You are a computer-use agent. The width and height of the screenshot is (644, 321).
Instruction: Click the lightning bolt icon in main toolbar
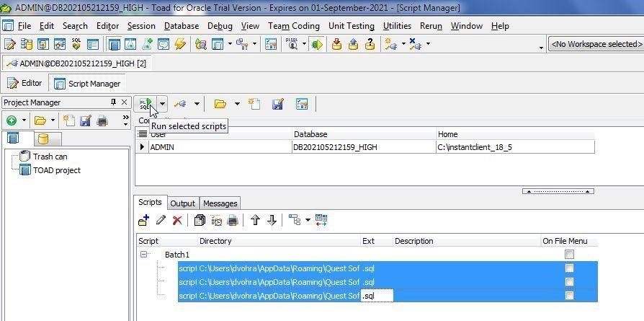(x=180, y=44)
